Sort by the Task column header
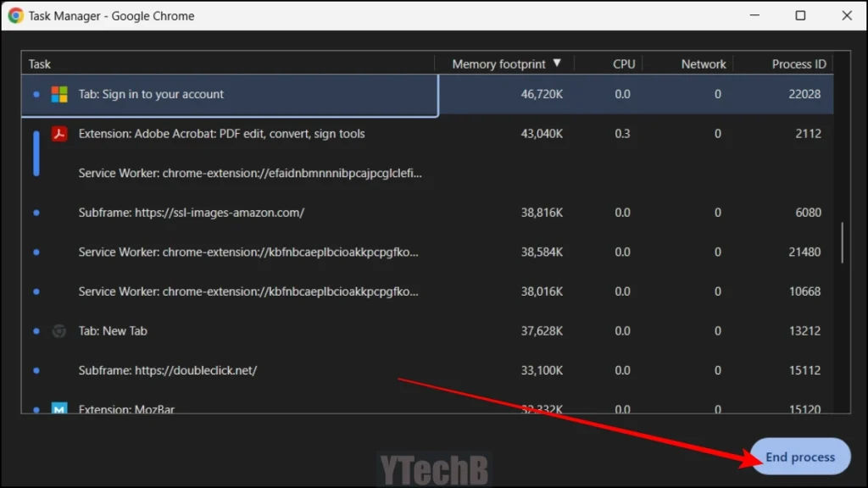 pyautogui.click(x=228, y=64)
